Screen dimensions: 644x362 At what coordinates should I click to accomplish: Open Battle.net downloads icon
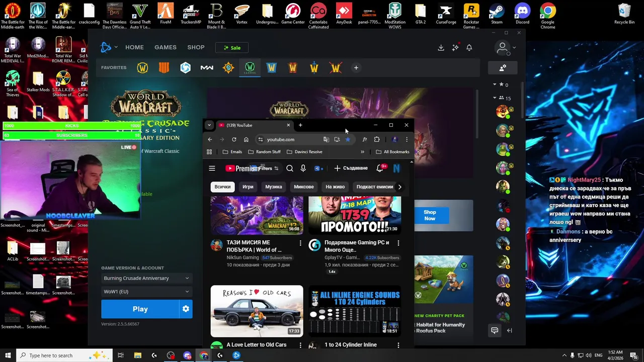(441, 47)
